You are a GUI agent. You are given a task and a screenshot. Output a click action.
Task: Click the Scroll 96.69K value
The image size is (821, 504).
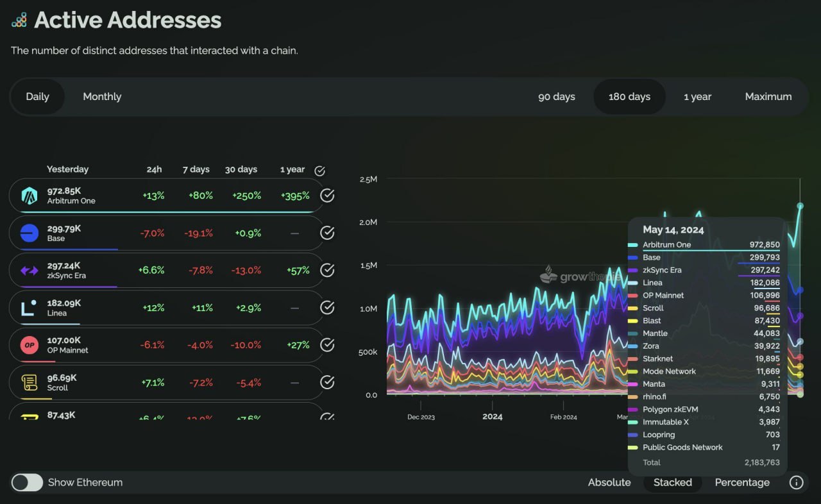pos(62,378)
